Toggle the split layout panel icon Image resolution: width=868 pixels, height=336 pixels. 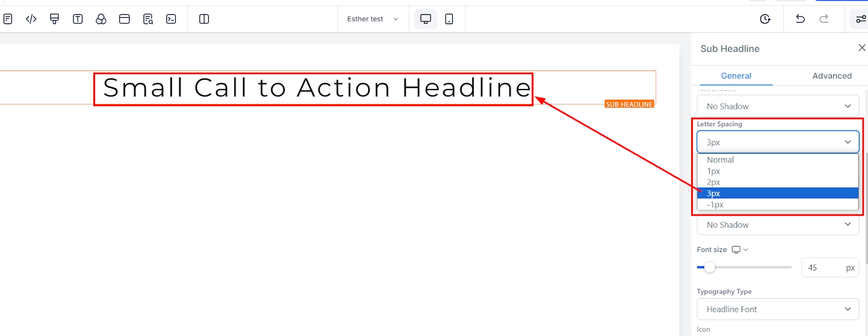(x=204, y=19)
